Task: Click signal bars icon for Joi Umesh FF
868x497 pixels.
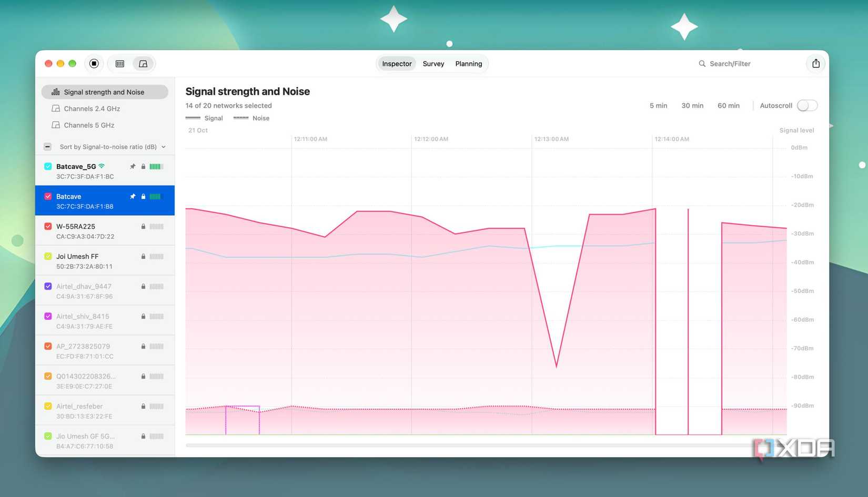Action: click(156, 257)
